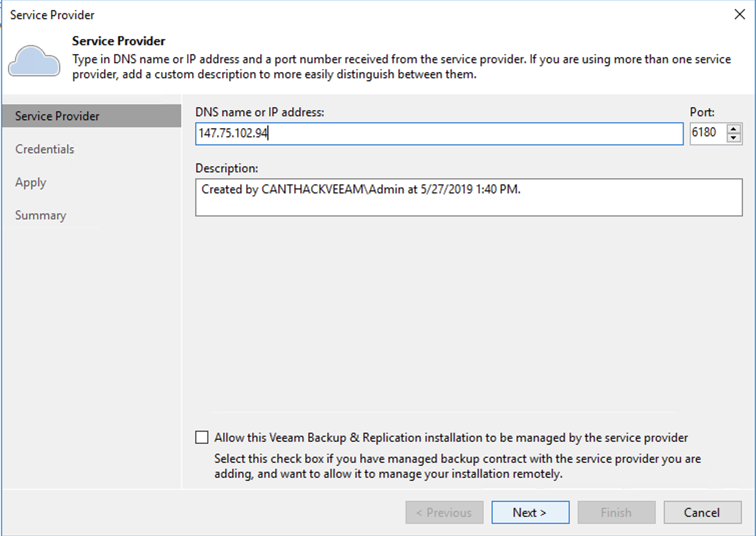Click the Cancel button
Viewport: 756px width, 536px height.
click(702, 512)
